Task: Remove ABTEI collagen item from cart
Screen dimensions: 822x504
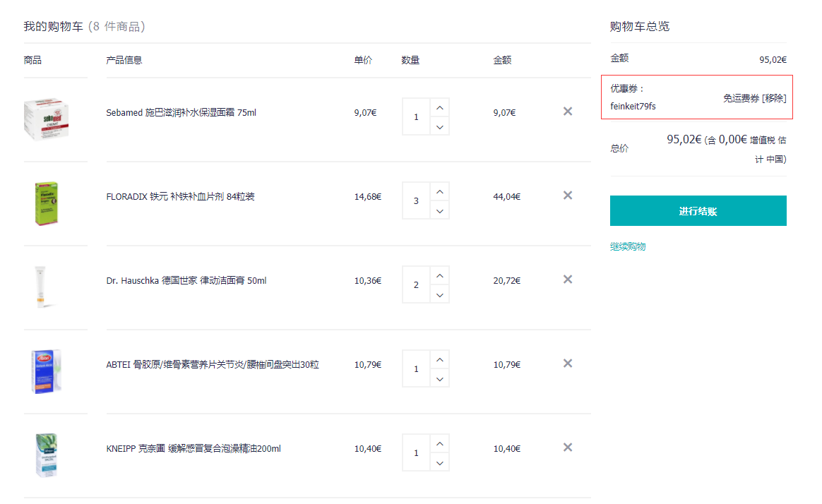Action: (x=568, y=364)
